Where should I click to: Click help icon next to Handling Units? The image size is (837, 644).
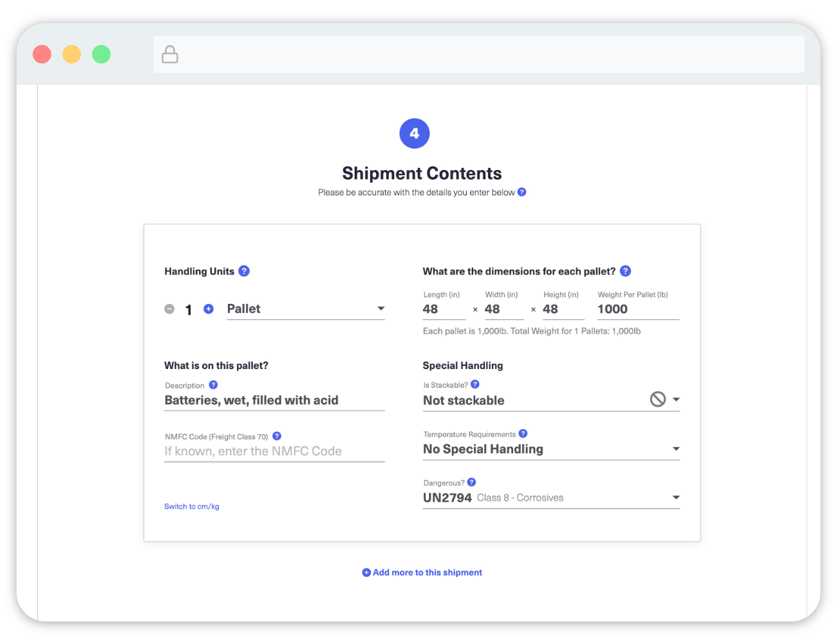[x=244, y=271]
